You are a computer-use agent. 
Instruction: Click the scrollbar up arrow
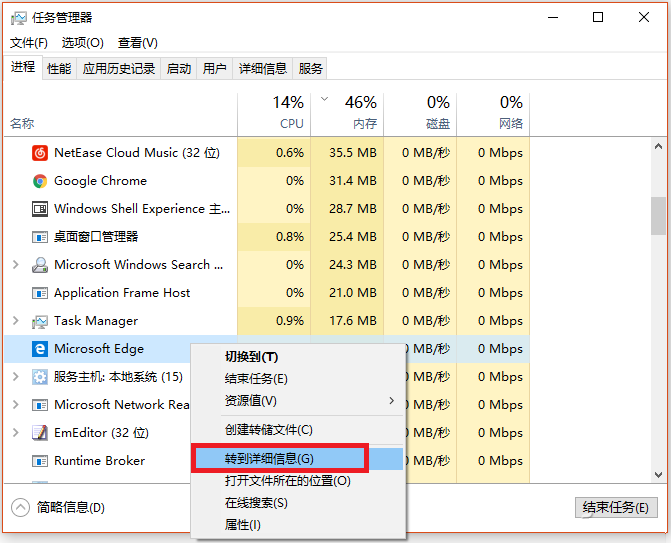point(658,147)
